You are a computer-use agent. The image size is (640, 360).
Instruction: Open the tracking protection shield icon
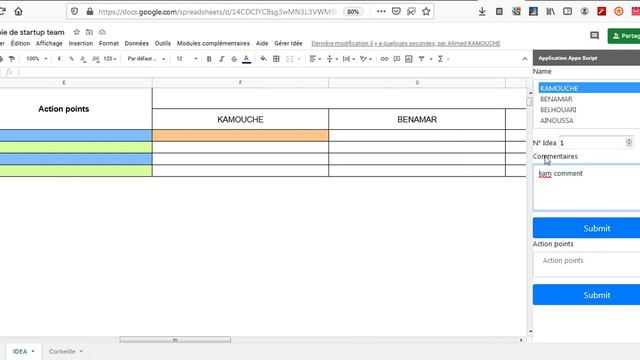point(74,11)
